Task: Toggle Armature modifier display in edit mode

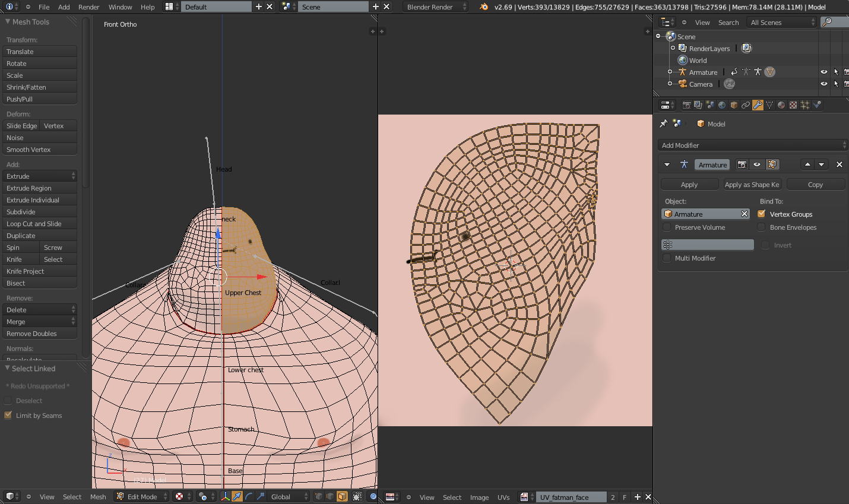Action: pyautogui.click(x=772, y=164)
